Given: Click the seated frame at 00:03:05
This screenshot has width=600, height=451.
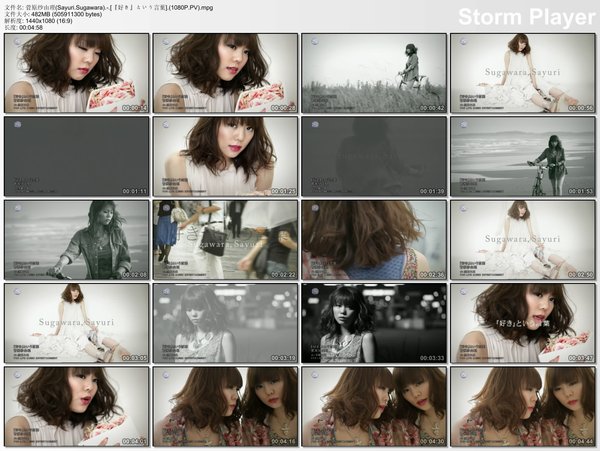Looking at the screenshot, I should 76,323.
